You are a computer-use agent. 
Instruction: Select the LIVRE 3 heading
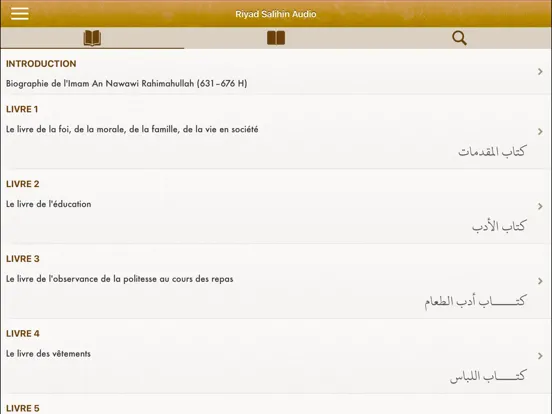click(23, 259)
